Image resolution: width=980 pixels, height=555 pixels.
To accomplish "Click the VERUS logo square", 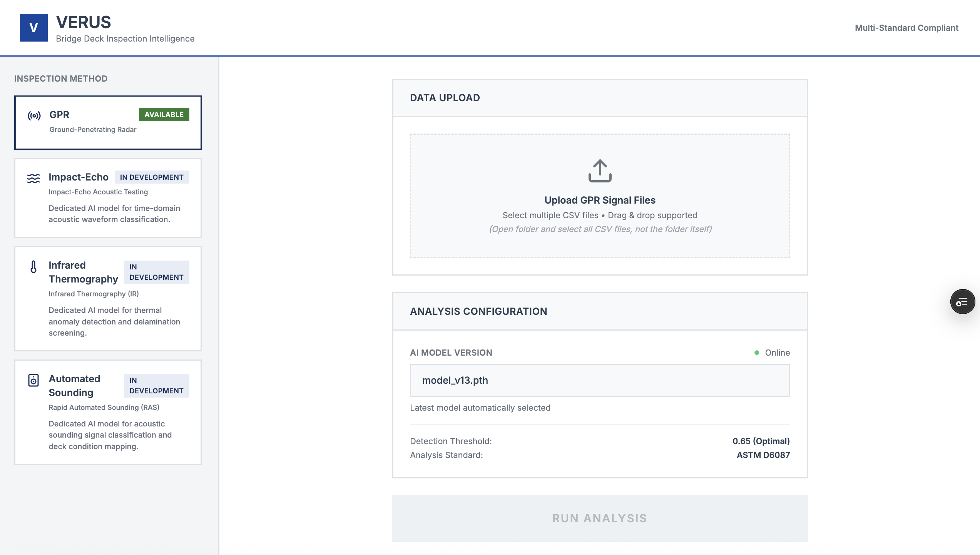I will pos(34,28).
